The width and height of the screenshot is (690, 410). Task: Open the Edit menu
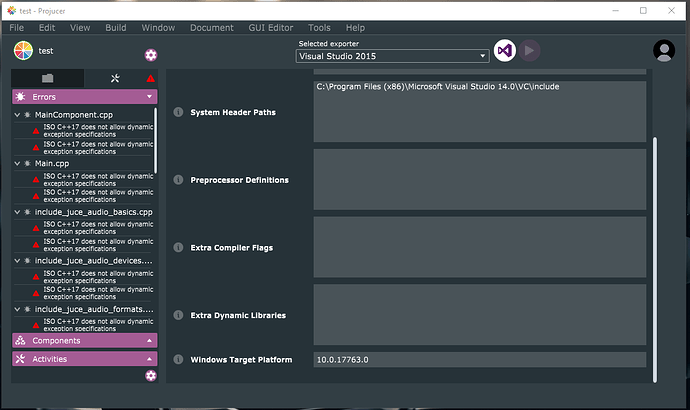point(47,28)
